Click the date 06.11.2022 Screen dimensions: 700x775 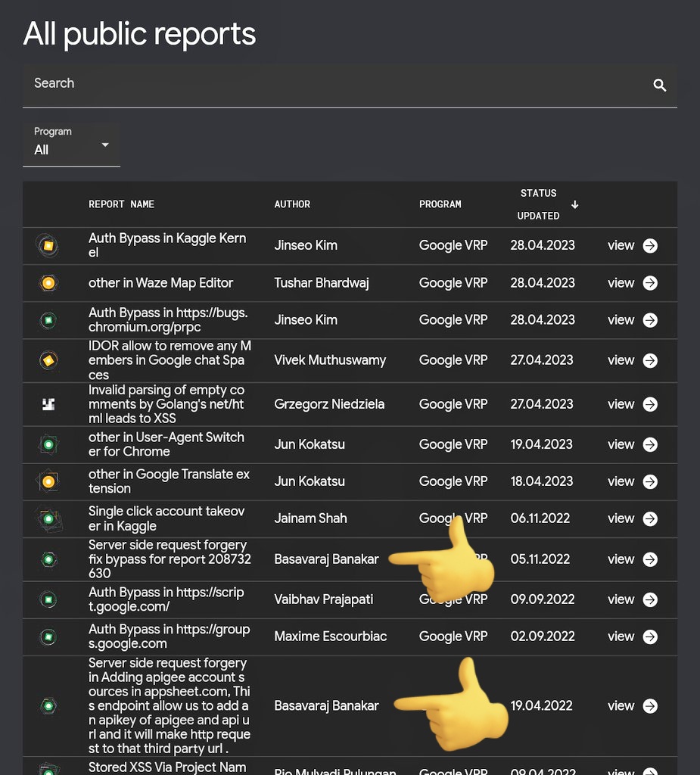click(x=540, y=518)
